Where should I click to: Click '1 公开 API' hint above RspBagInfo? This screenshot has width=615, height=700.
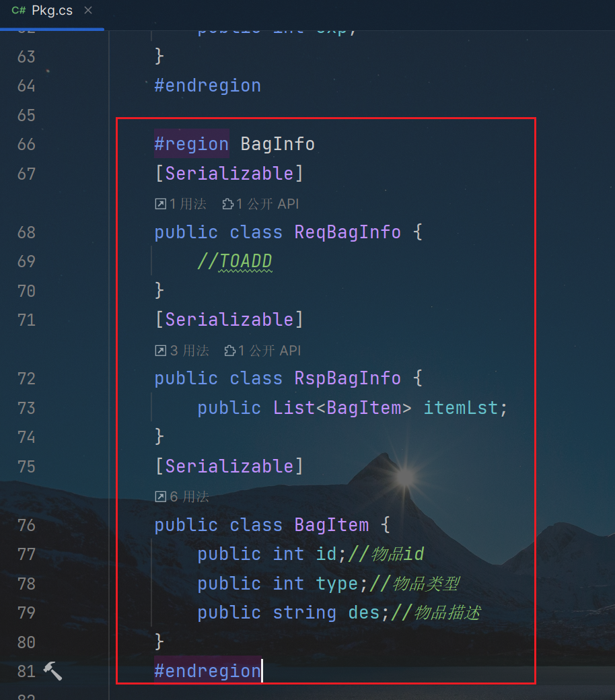click(x=262, y=351)
